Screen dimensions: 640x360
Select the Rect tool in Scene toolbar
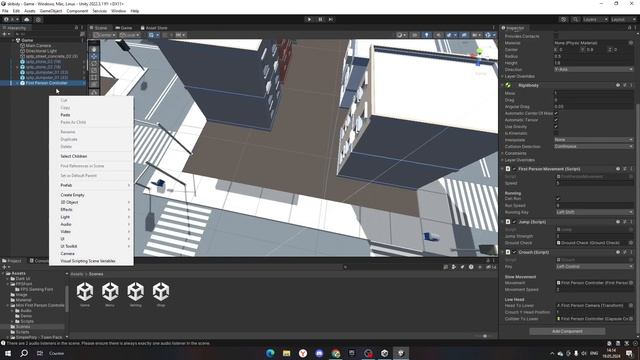pyautogui.click(x=94, y=77)
